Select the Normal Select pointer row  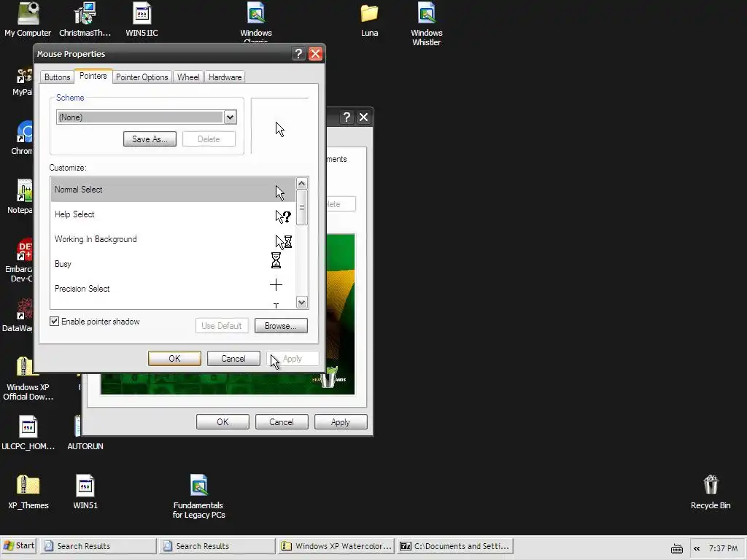[x=173, y=190]
